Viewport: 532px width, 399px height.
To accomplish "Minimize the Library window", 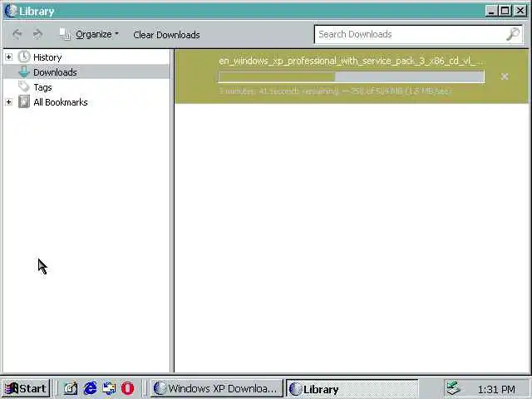I will [491, 11].
